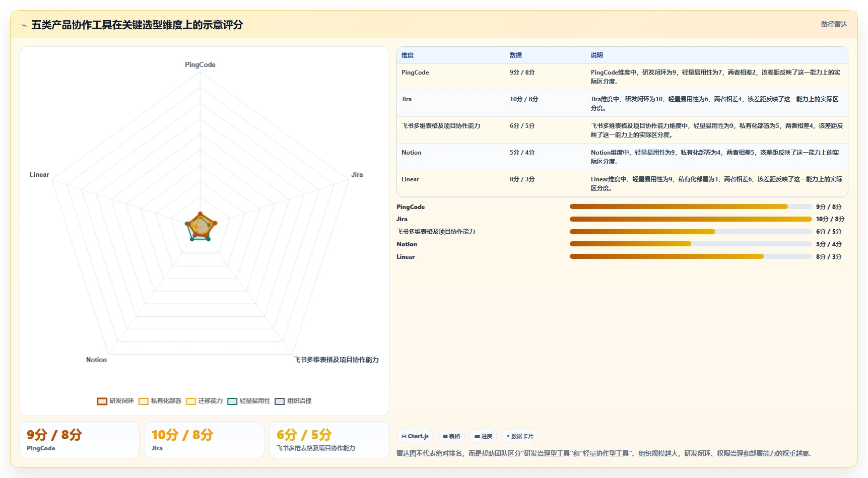Image resolution: width=868 pixels, height=478 pixels.
Task: Click the chart title 五类产品协作工具在关键选型维度上的示意评分
Action: 137,25
